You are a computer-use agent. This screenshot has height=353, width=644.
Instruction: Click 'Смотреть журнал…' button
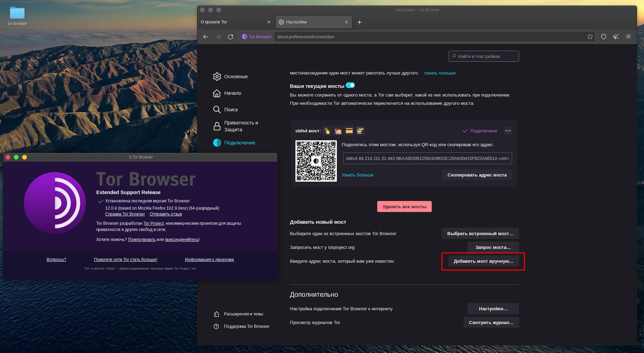coord(491,323)
